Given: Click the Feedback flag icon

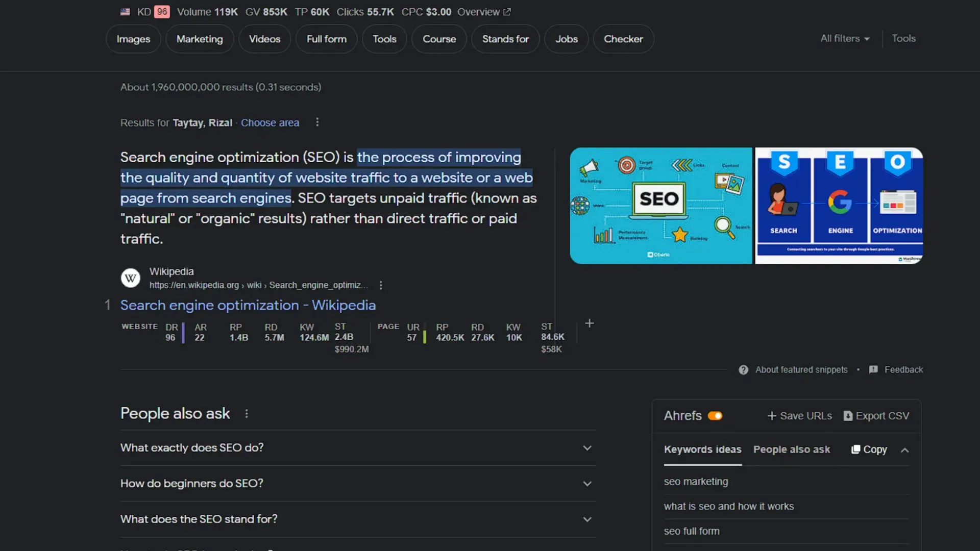Looking at the screenshot, I should tap(873, 370).
